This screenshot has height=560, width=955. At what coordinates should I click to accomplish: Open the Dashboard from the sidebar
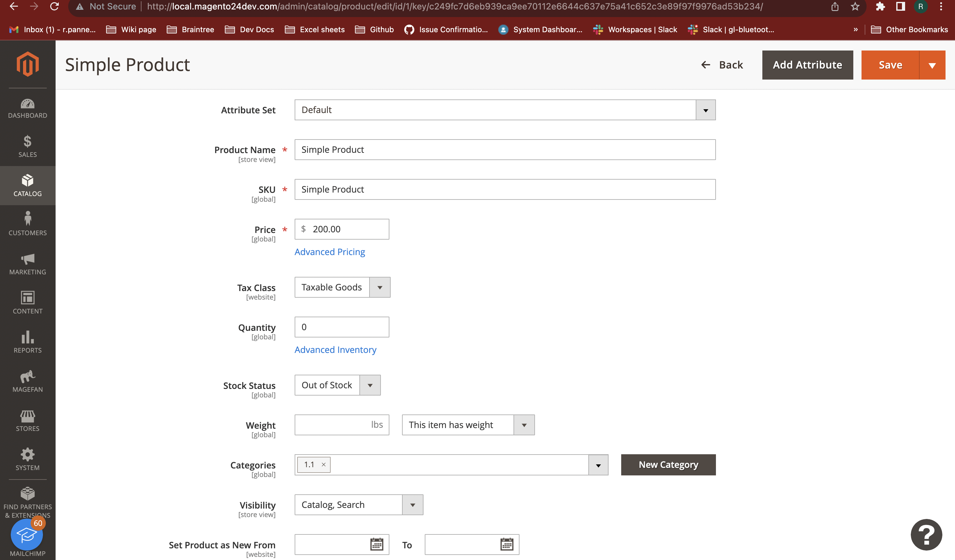[x=27, y=109]
